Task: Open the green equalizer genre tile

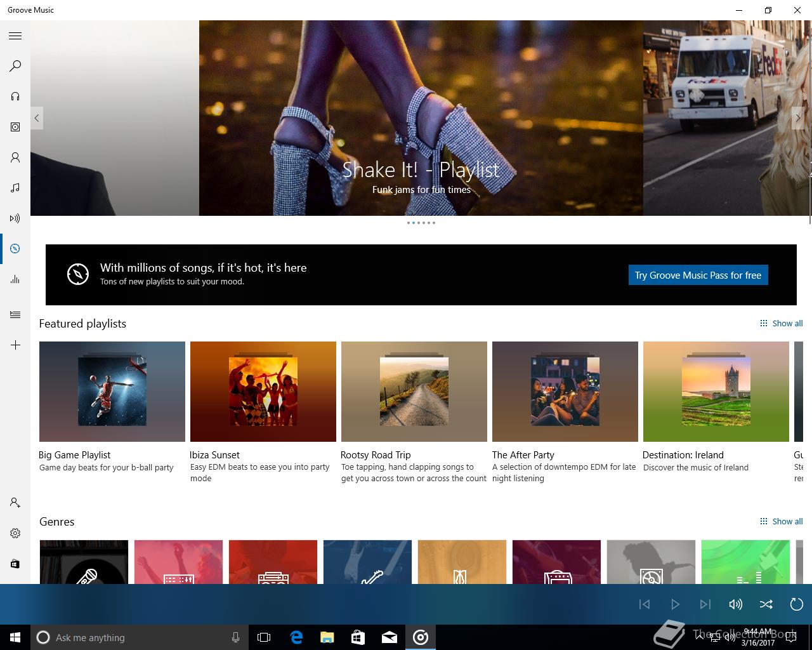Action: 745,562
